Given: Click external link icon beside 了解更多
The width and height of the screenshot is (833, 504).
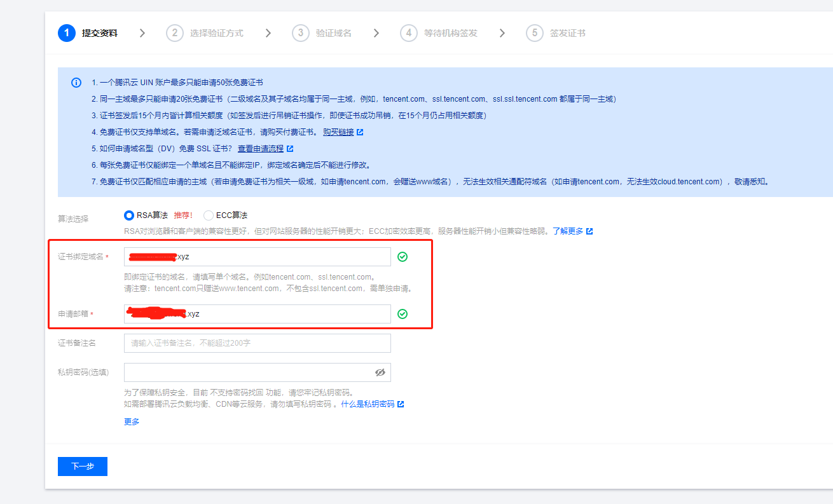Looking at the screenshot, I should [589, 231].
